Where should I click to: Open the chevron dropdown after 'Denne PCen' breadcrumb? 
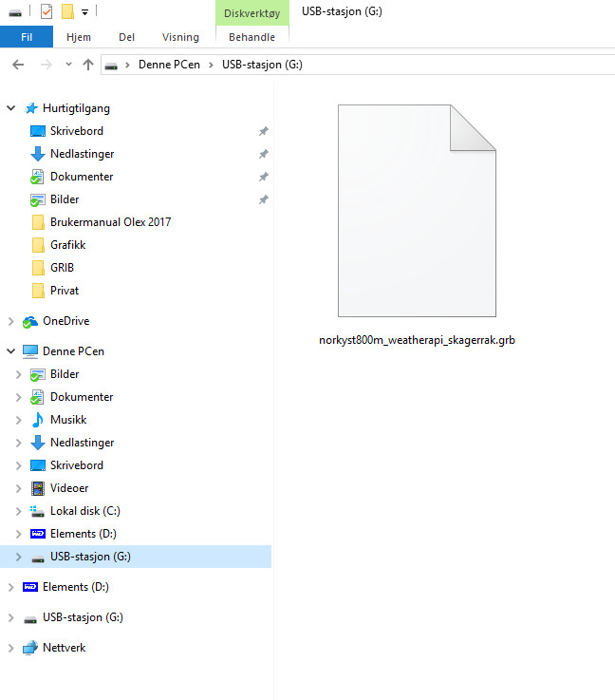[211, 66]
